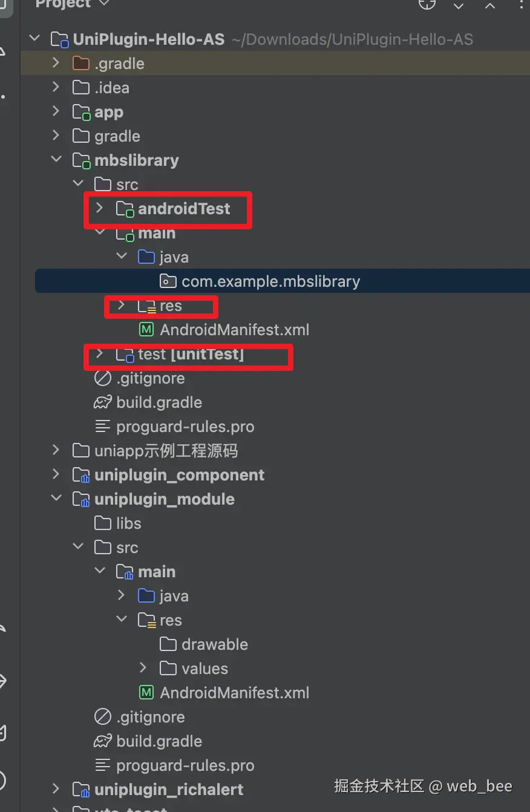Click the folder icon beside drawable

[168, 644]
